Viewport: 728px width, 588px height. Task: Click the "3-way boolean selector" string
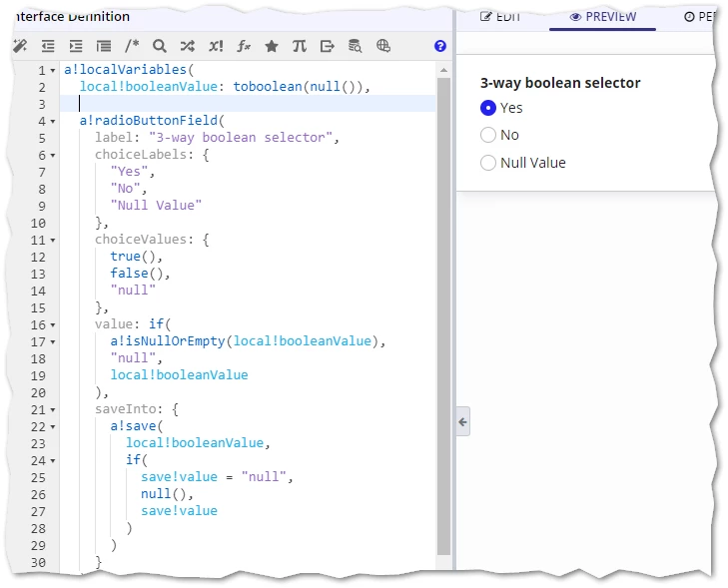click(241, 138)
